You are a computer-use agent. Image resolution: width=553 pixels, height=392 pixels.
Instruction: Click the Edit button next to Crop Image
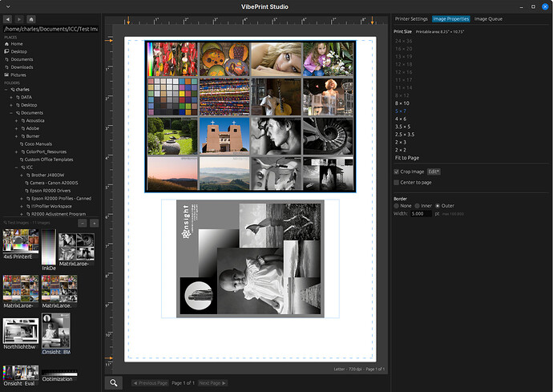pyautogui.click(x=434, y=172)
